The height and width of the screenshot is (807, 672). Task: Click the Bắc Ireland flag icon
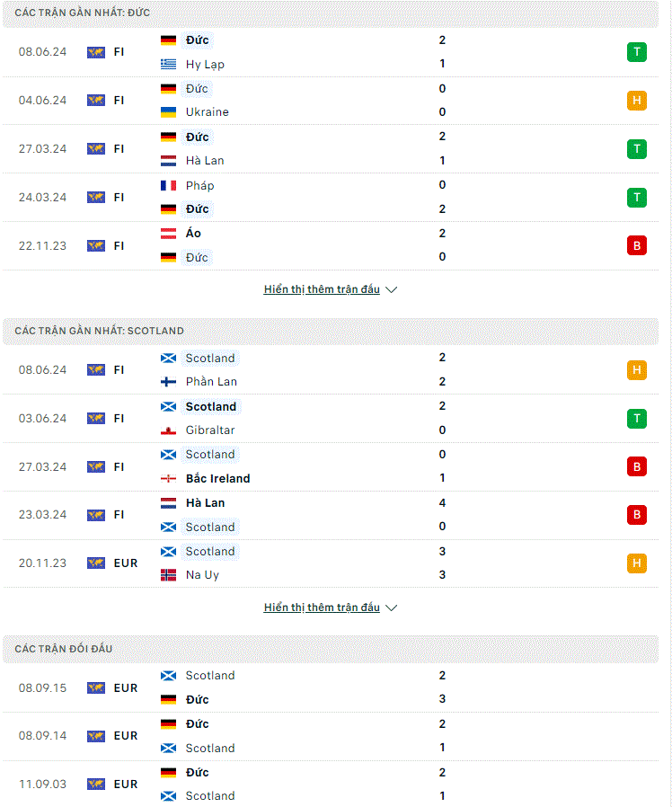[x=168, y=479]
